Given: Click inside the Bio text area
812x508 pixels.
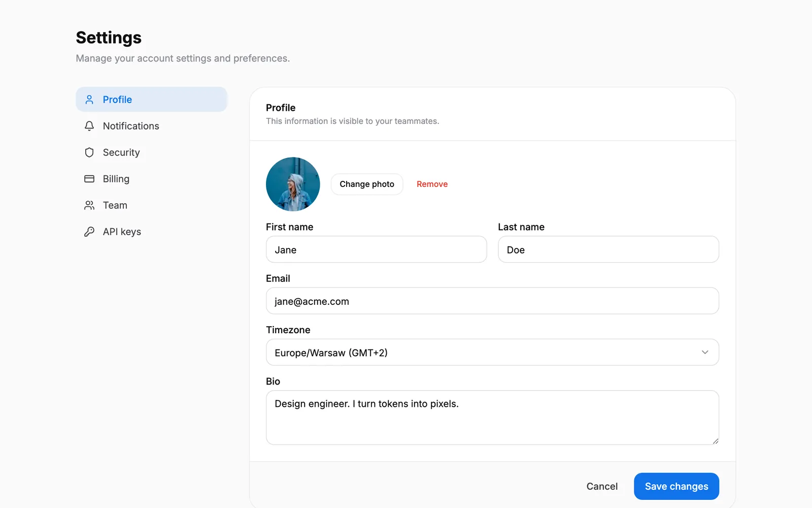Looking at the screenshot, I should pyautogui.click(x=492, y=418).
